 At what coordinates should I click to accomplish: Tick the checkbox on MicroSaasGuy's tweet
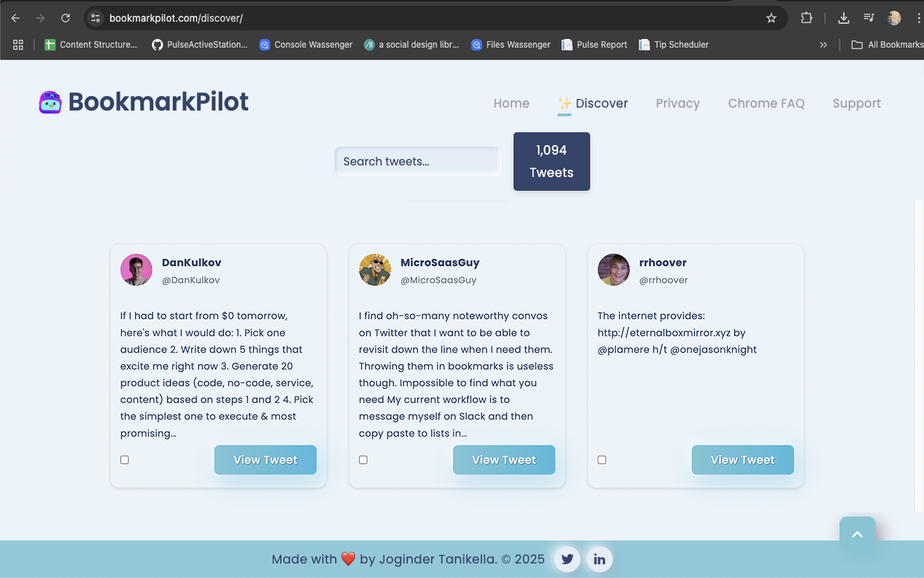pos(363,460)
